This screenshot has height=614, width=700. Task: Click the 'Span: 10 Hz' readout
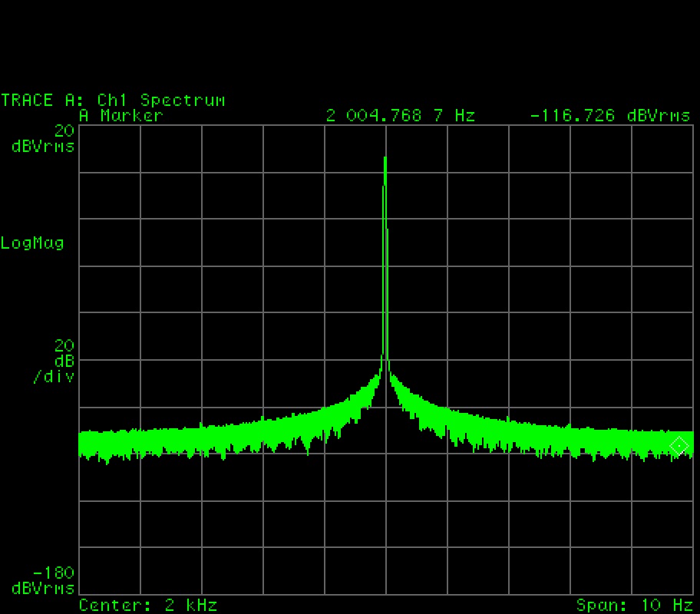pos(633,605)
